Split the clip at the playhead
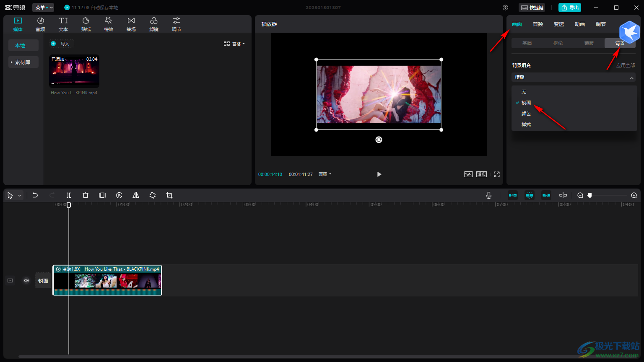Screen dimensions: 644x362 (x=69, y=195)
